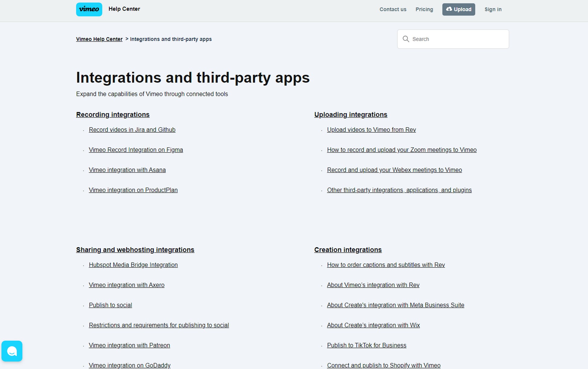Open Vimeo integration with Patreon article
This screenshot has height=369, width=588.
[x=129, y=345]
